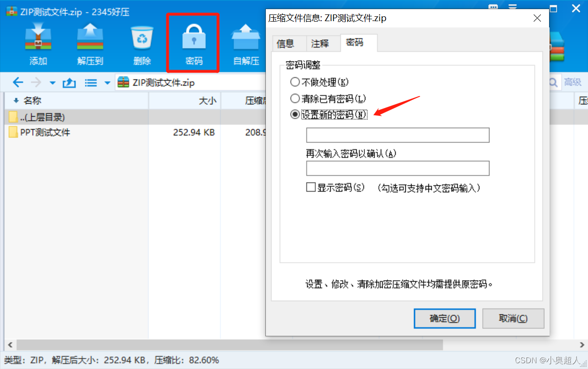Switch to the 信息 tab
The width and height of the screenshot is (588, 369).
286,43
